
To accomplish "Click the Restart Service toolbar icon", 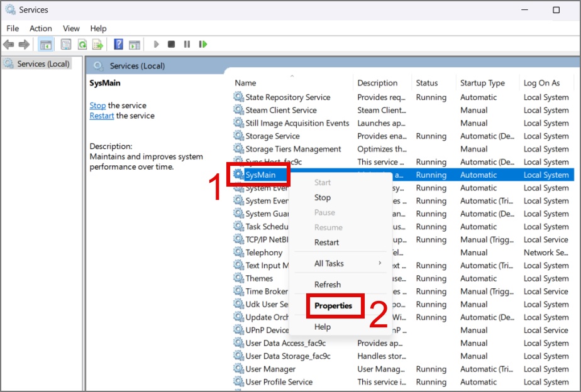I will pos(202,45).
